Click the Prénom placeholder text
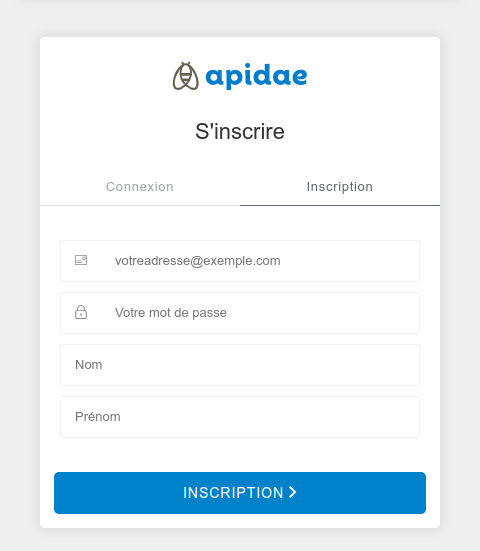 point(98,417)
